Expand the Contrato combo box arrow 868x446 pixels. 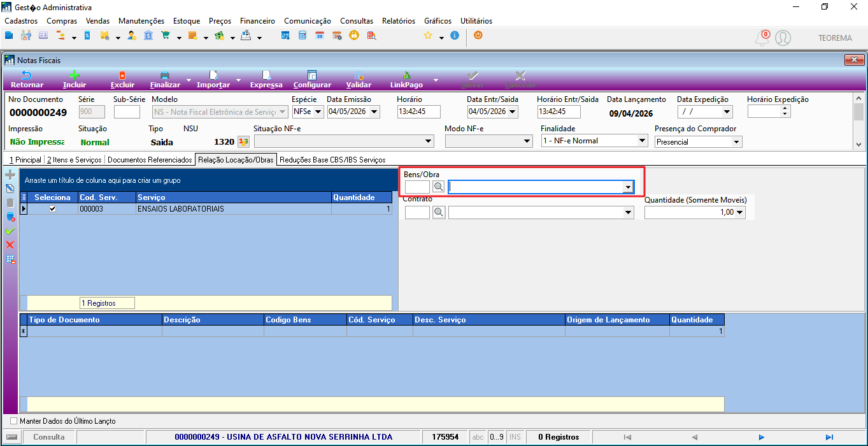(629, 213)
